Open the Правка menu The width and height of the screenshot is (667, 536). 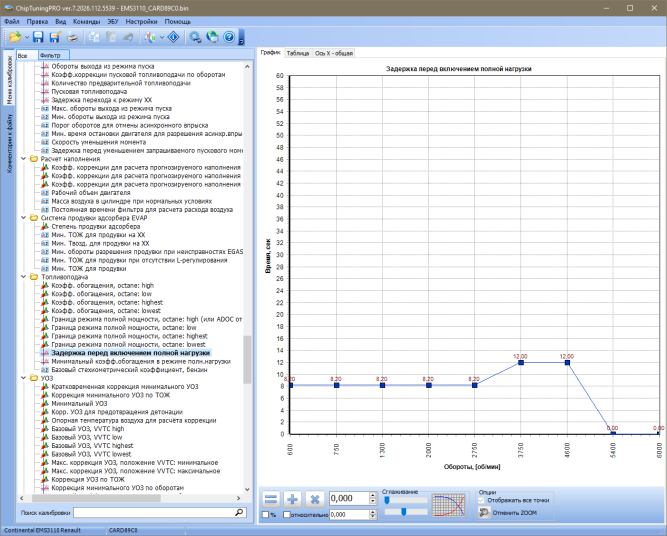(x=37, y=21)
